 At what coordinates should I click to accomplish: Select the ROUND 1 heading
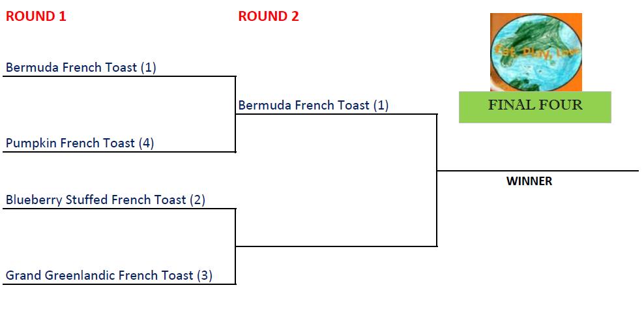(x=36, y=16)
